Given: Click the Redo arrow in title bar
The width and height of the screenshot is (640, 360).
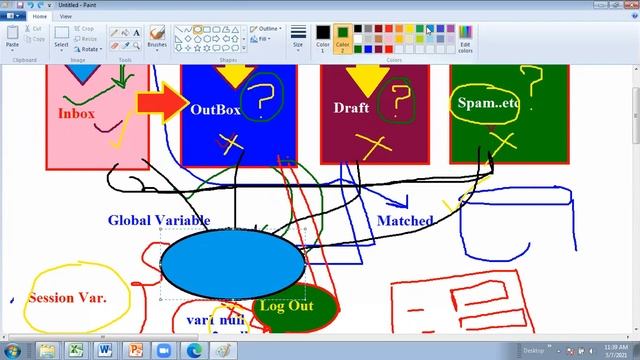Looking at the screenshot, I should [x=40, y=5].
